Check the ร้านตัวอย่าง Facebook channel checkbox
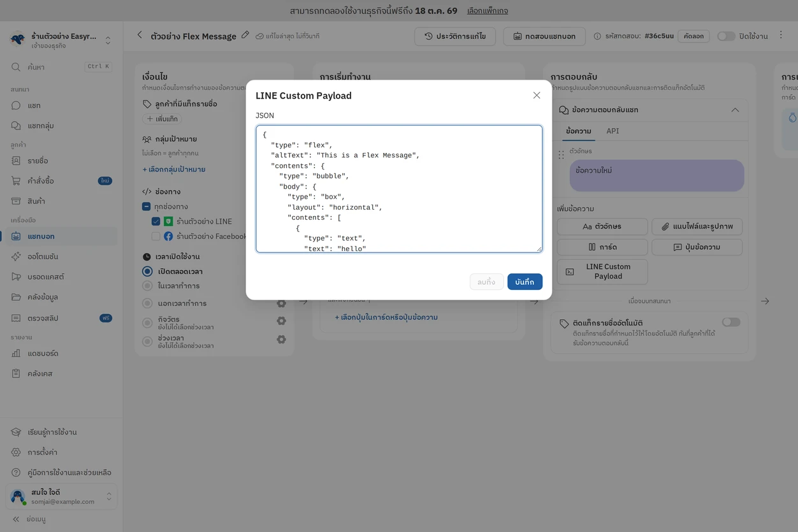 tap(156, 236)
